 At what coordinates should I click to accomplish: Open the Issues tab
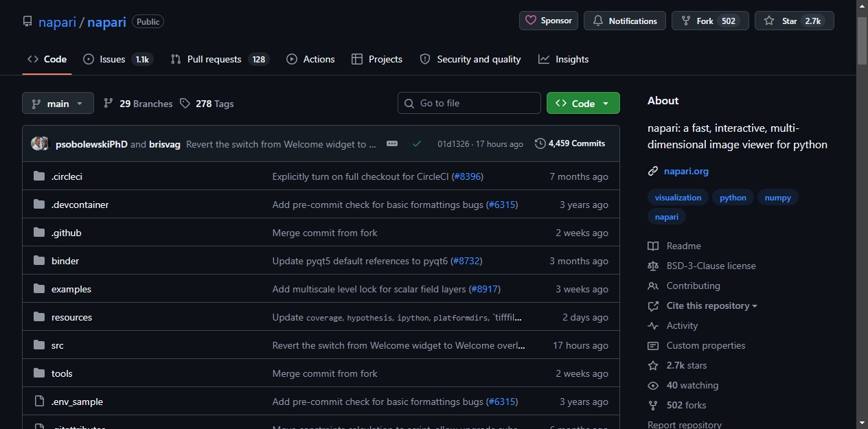(117, 59)
